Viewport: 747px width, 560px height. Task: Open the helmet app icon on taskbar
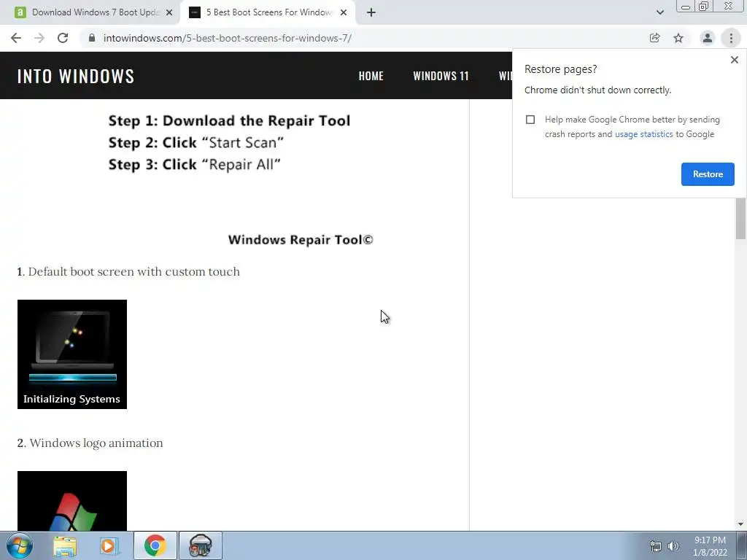201,545
